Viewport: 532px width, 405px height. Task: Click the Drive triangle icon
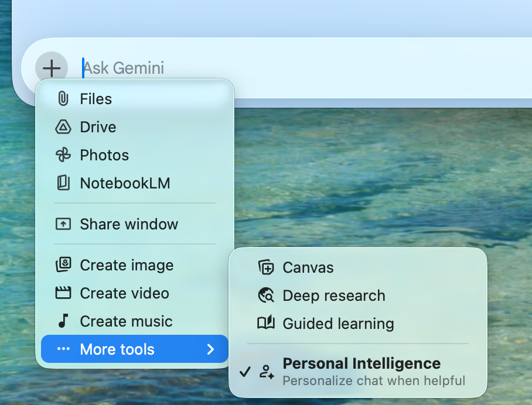(63, 127)
